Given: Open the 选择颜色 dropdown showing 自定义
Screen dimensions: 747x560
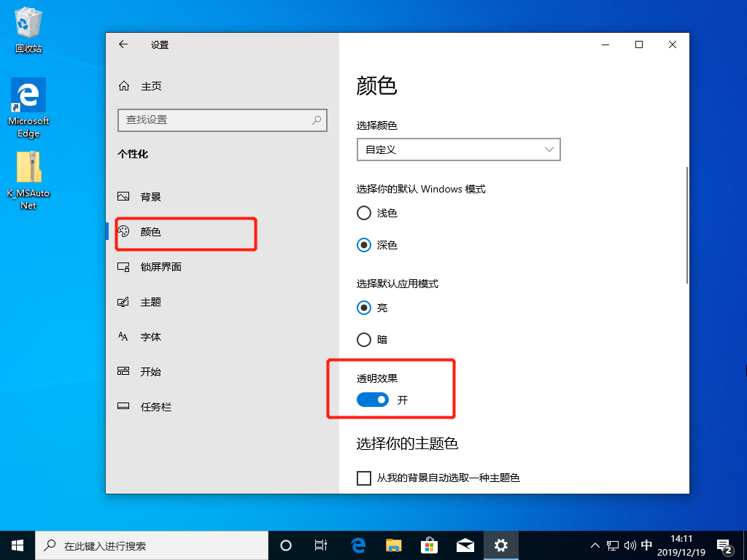Looking at the screenshot, I should (x=458, y=149).
